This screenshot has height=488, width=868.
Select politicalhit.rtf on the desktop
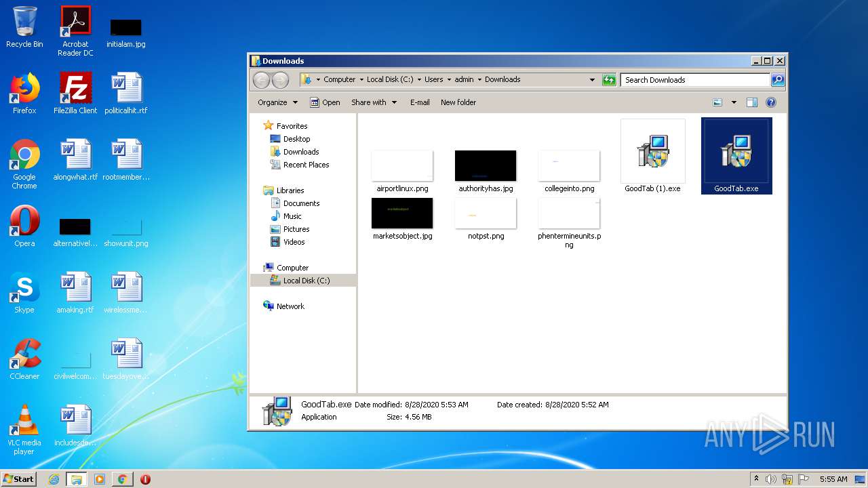pos(126,94)
